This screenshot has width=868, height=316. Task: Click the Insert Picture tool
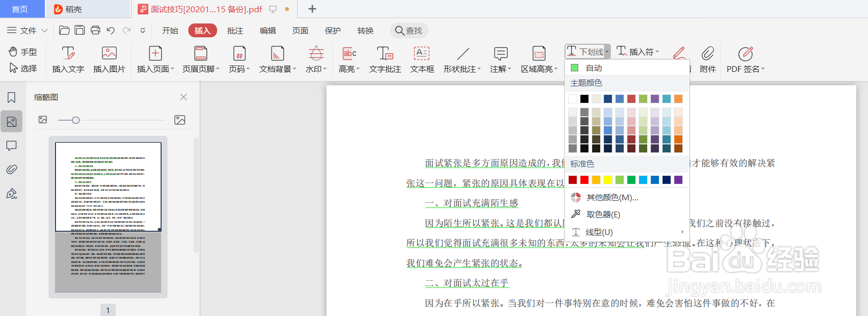(x=109, y=59)
